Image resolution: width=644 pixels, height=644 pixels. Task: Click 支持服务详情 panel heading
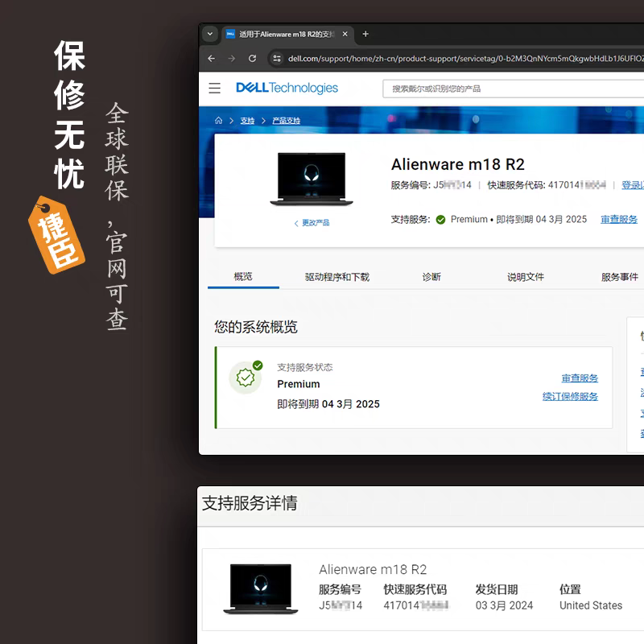pyautogui.click(x=250, y=503)
